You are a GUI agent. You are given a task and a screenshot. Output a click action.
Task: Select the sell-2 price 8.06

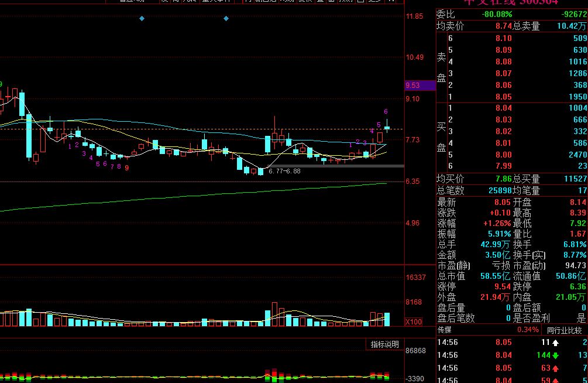(x=503, y=86)
